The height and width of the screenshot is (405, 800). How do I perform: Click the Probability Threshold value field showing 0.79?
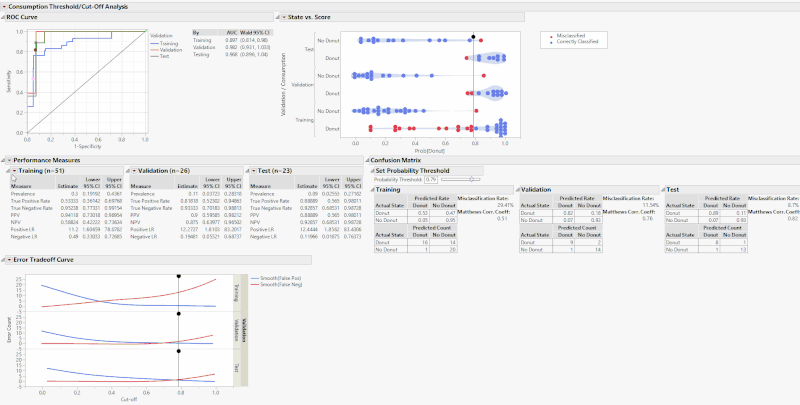(431, 179)
